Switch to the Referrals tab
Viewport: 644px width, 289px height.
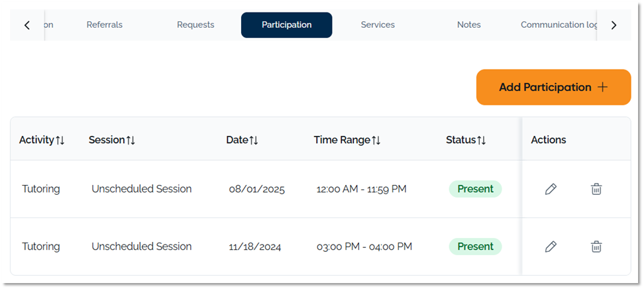[105, 25]
